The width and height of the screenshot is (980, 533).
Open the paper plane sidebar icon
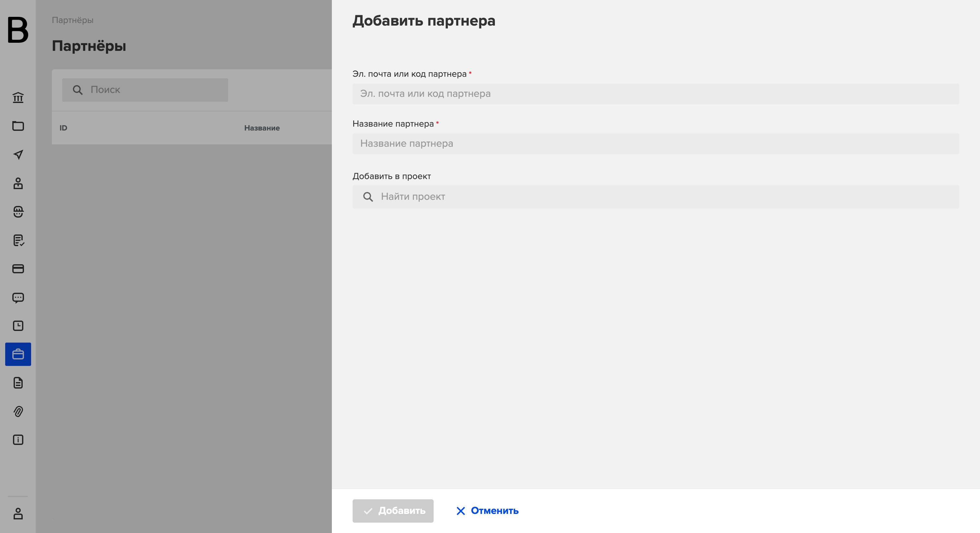coord(18,154)
